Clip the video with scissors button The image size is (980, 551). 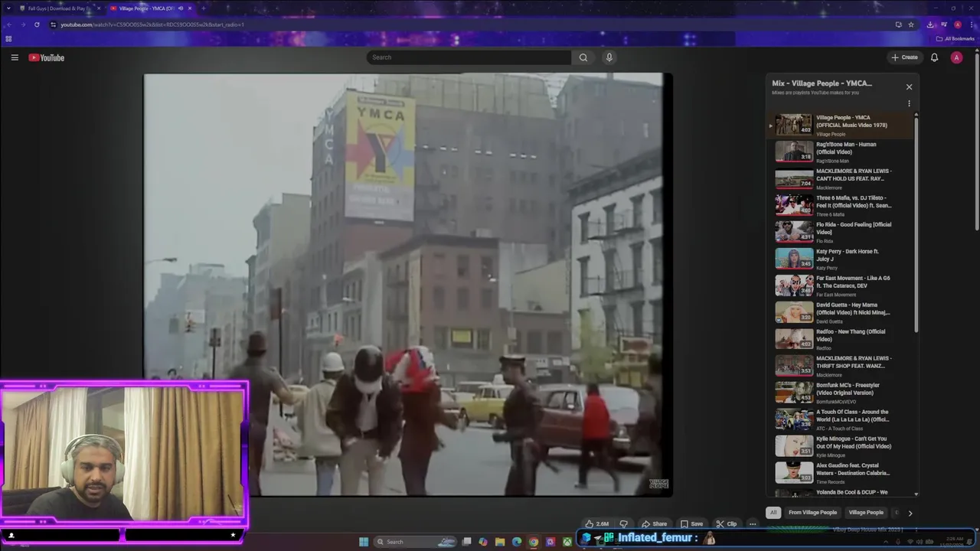pos(726,524)
